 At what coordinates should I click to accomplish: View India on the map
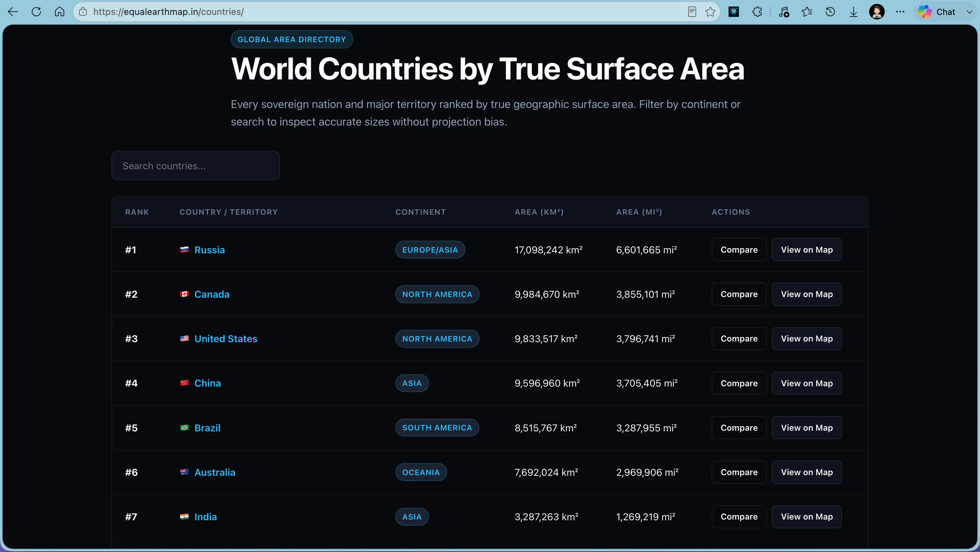coord(807,517)
